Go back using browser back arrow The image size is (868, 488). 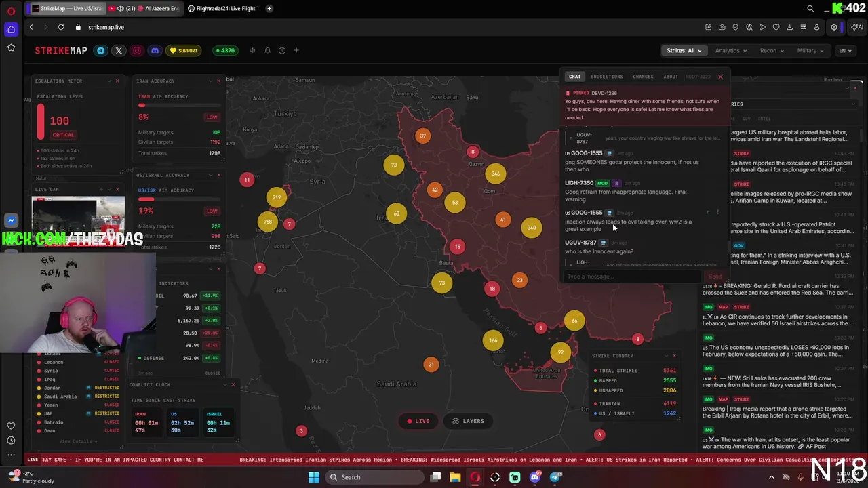31,27
